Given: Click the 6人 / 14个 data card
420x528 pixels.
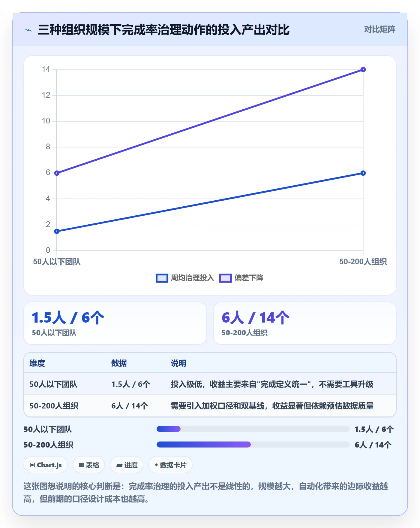Looking at the screenshot, I should 305,323.
